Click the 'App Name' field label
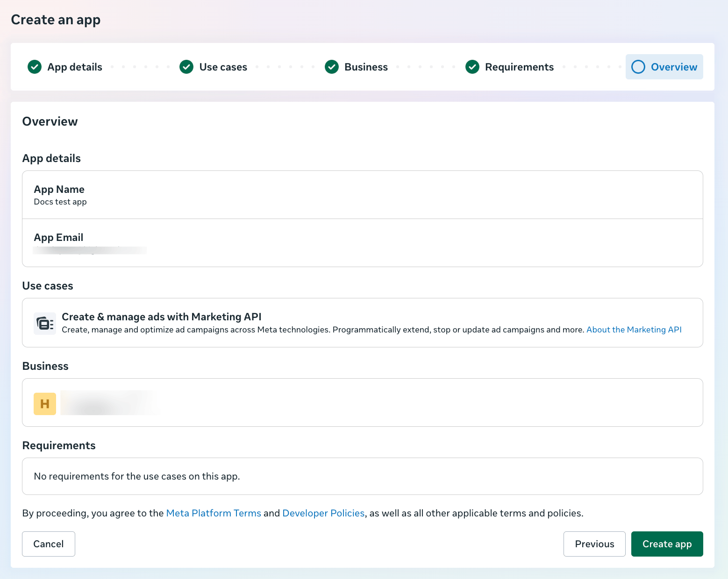 click(59, 189)
